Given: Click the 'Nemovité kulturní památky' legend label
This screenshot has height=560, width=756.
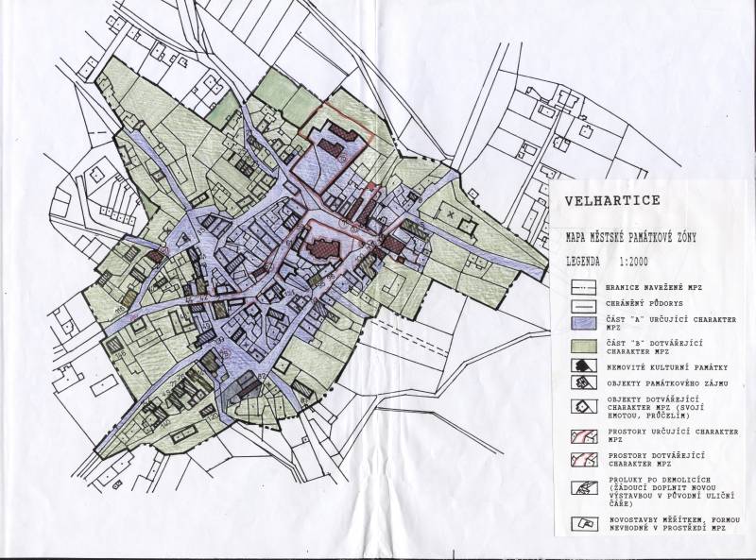Looking at the screenshot, I should tap(669, 365).
